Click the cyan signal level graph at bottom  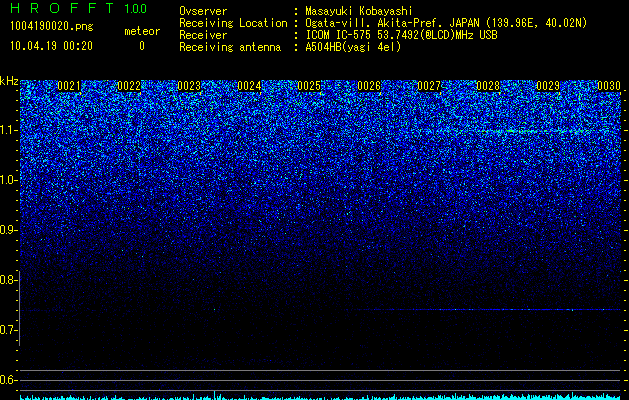click(320, 396)
